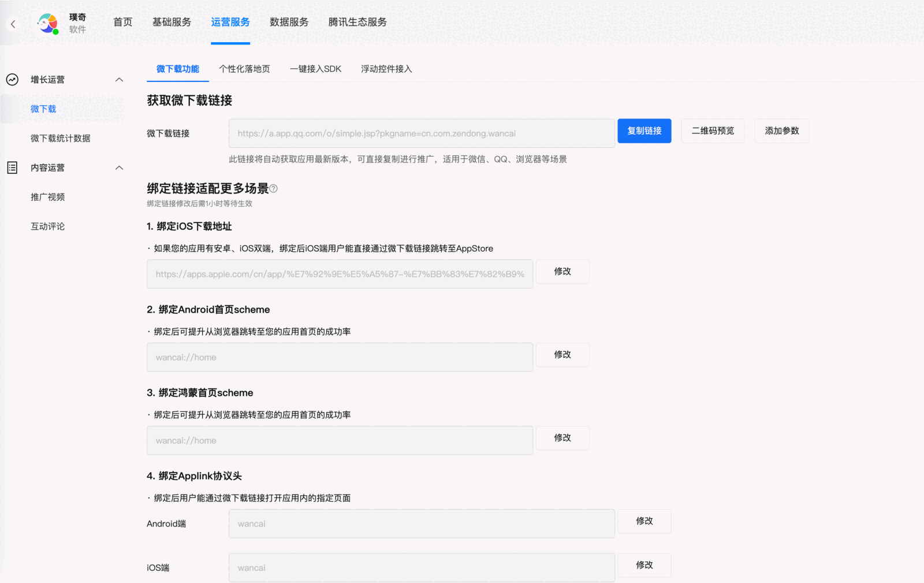Screen dimensions: 924x583
Task: Click 修改 for the iOS download address
Action: tap(562, 272)
